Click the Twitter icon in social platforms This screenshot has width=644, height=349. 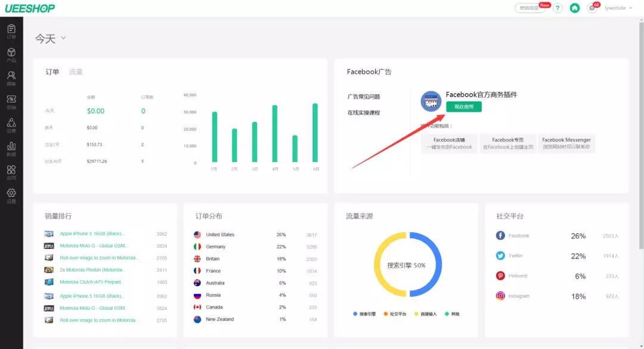click(x=500, y=256)
